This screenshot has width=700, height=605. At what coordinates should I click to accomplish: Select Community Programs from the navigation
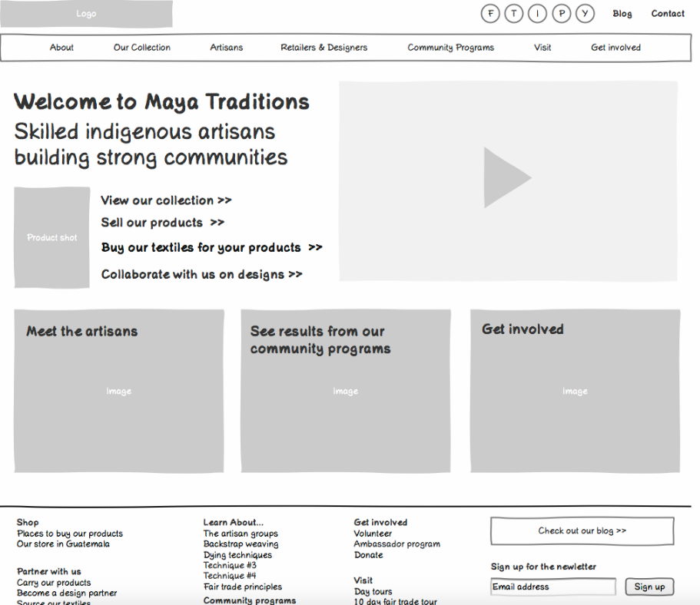pyautogui.click(x=450, y=47)
